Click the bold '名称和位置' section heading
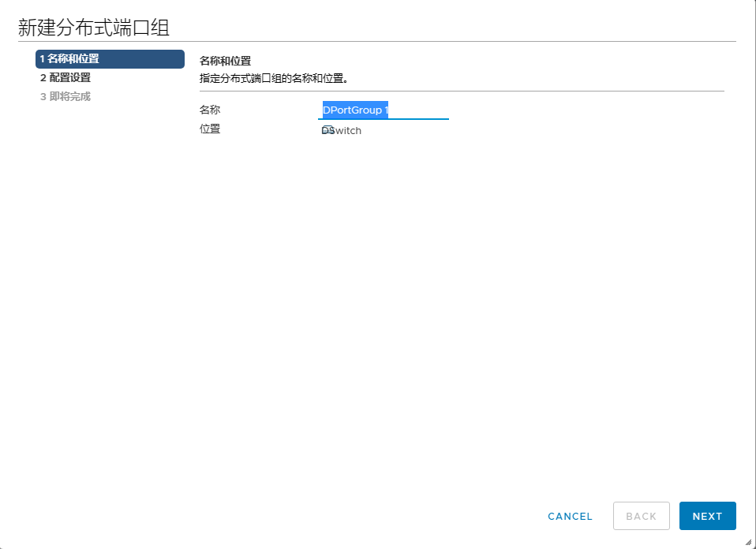Viewport: 756px width, 549px height. (225, 61)
